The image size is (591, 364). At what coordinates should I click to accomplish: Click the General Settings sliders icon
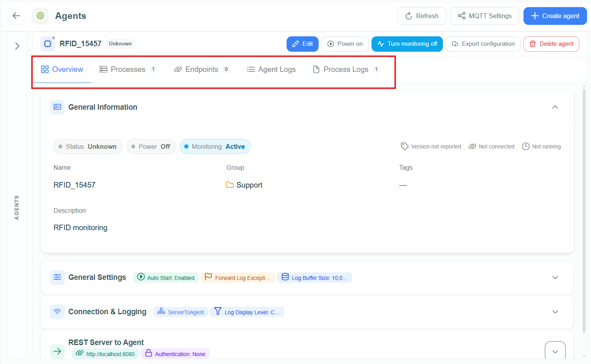(57, 278)
